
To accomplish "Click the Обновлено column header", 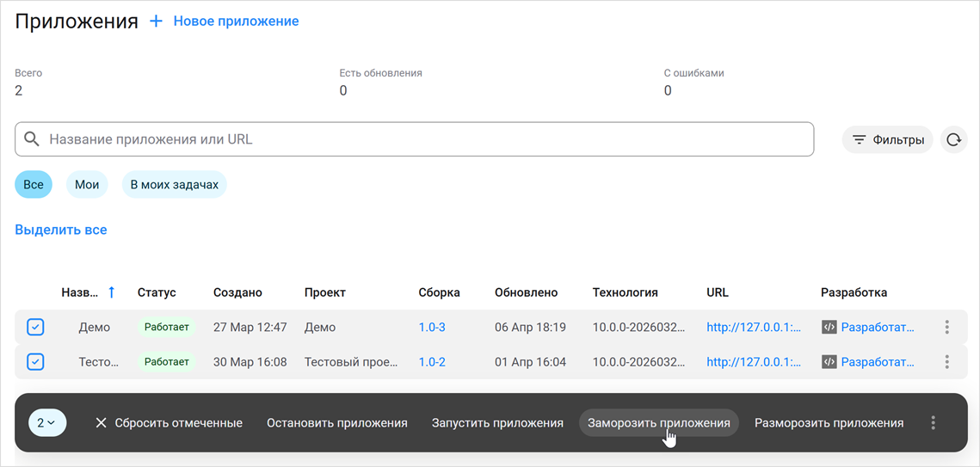I will [527, 292].
